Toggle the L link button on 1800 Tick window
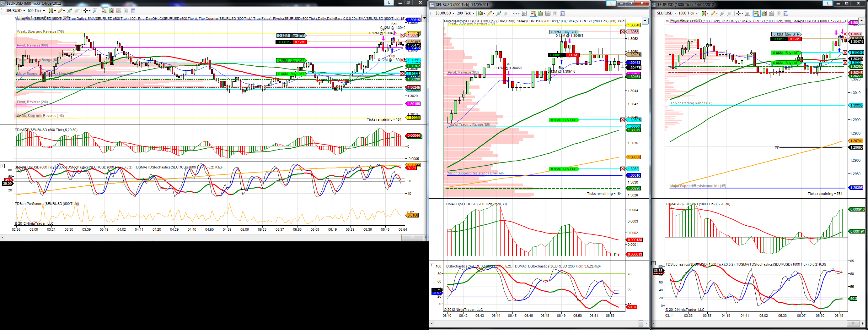 click(827, 3)
